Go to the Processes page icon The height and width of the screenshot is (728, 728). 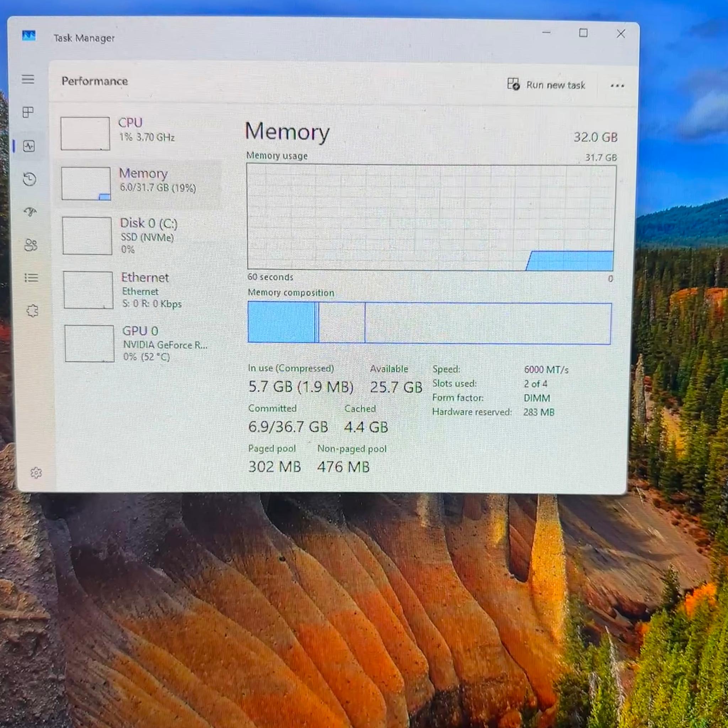tap(28, 112)
